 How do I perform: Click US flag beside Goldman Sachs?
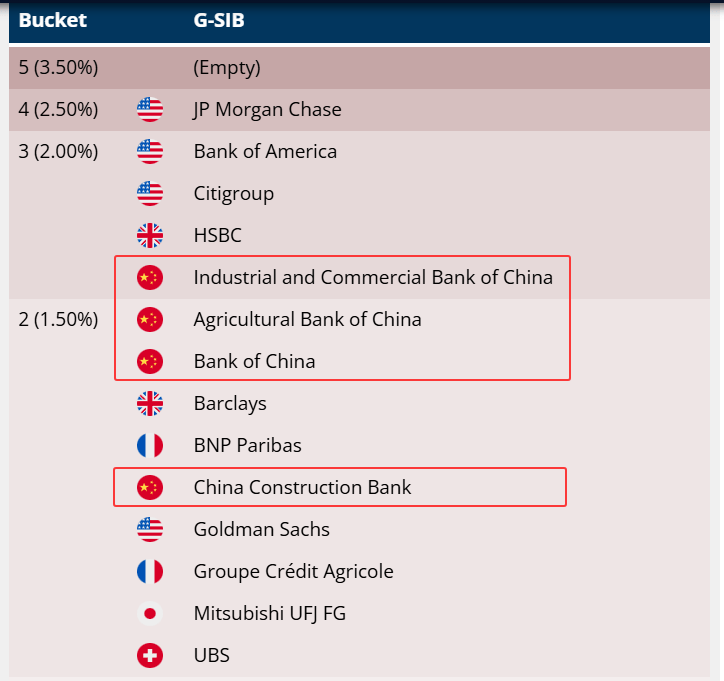(x=149, y=530)
